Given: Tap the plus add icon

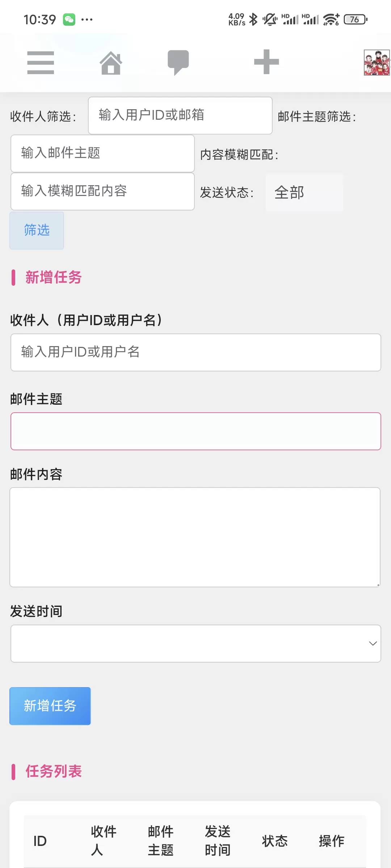Looking at the screenshot, I should [x=266, y=62].
